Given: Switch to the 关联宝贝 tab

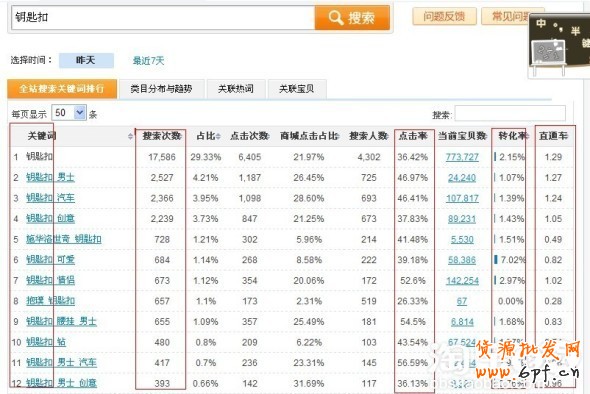Looking at the screenshot, I should pos(297,89).
